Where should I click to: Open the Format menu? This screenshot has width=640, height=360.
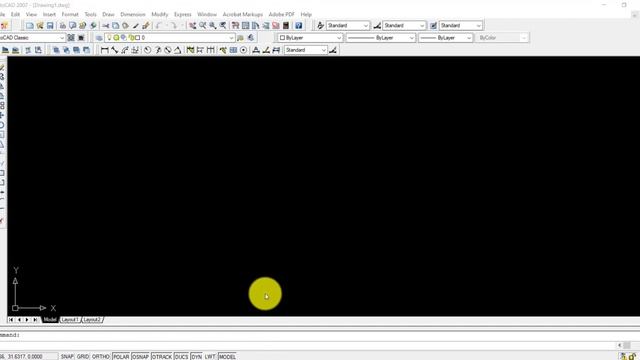tap(70, 14)
